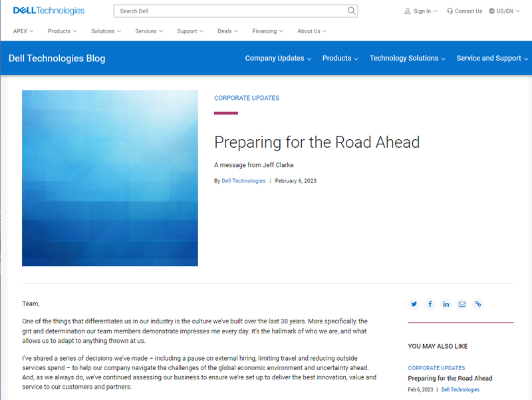Image resolution: width=532 pixels, height=400 pixels.
Task: Open the Company Updates blog menu
Action: coord(278,59)
